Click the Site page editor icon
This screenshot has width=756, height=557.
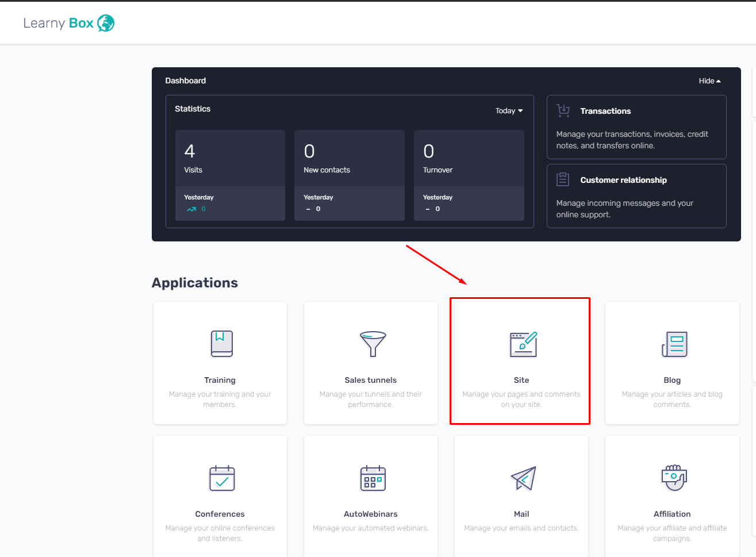click(523, 344)
